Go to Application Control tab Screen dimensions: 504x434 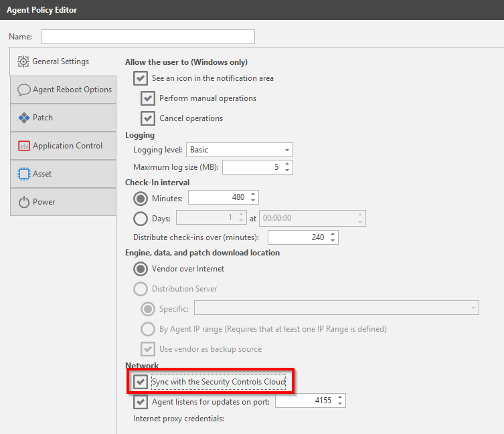tap(63, 146)
